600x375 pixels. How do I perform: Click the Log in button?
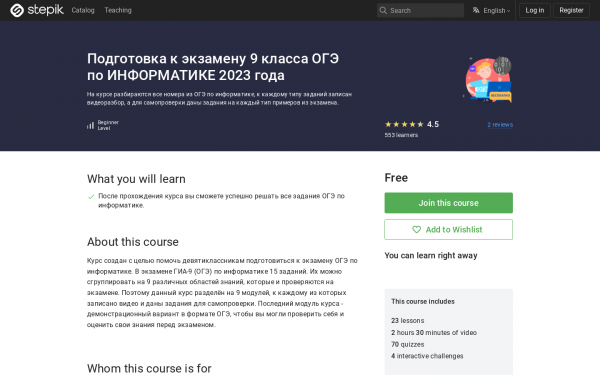[x=535, y=10]
